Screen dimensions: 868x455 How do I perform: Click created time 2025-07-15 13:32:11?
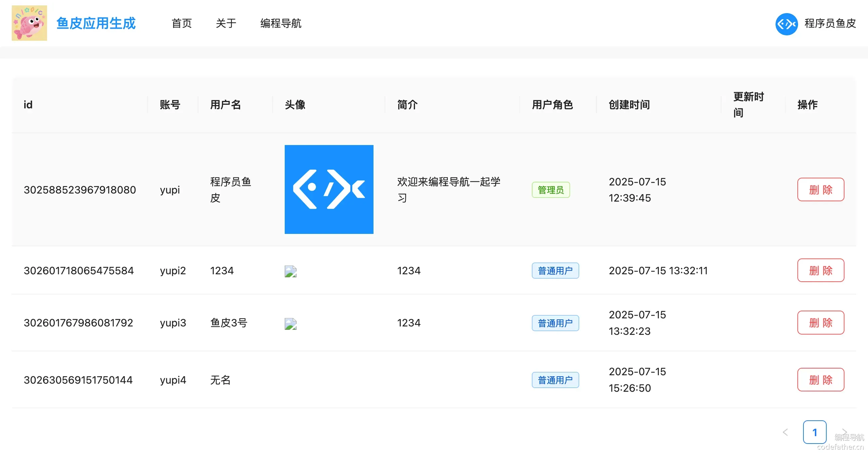pyautogui.click(x=658, y=271)
